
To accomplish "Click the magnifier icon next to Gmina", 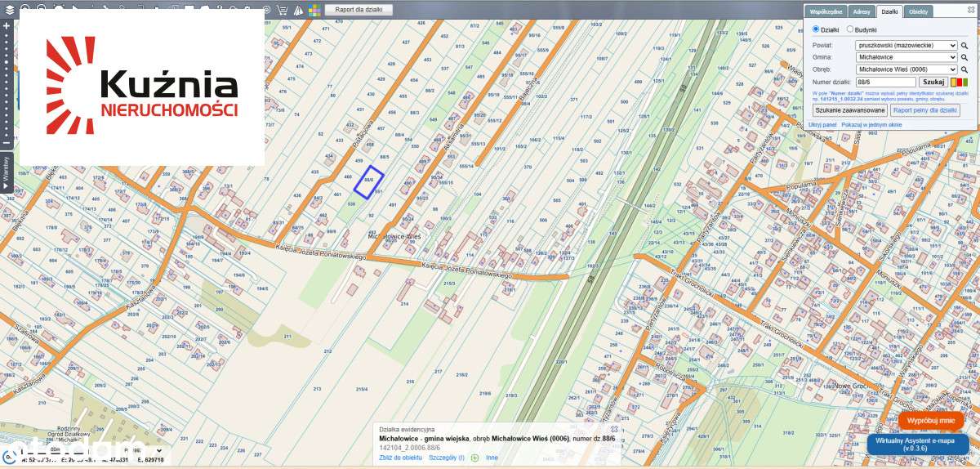I will tap(964, 58).
